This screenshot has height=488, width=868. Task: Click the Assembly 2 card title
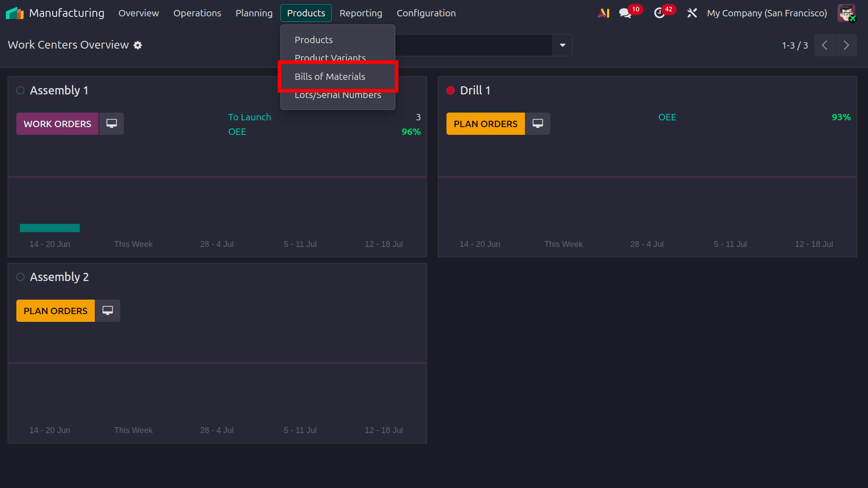pyautogui.click(x=59, y=277)
